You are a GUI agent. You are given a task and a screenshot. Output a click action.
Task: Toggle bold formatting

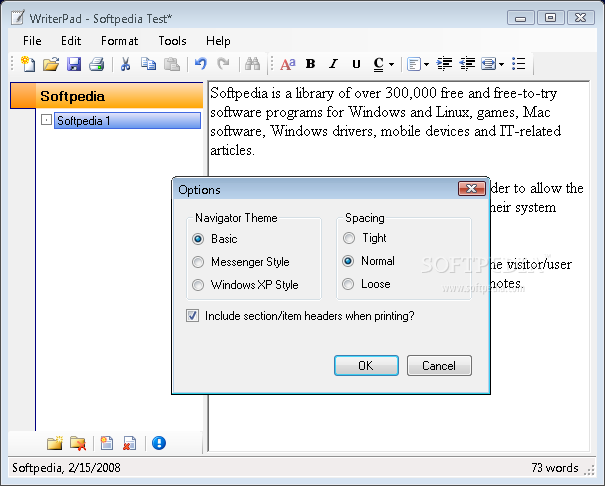click(x=311, y=64)
